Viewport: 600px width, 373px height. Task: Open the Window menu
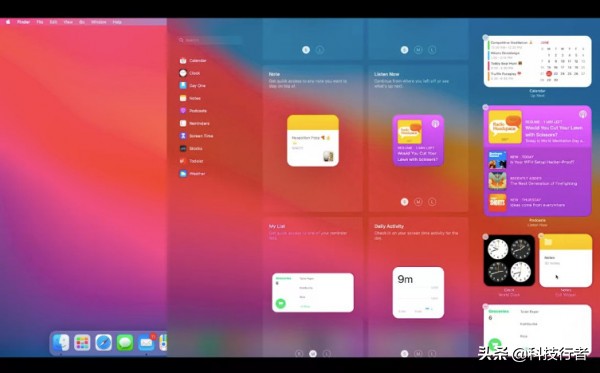tap(99, 22)
